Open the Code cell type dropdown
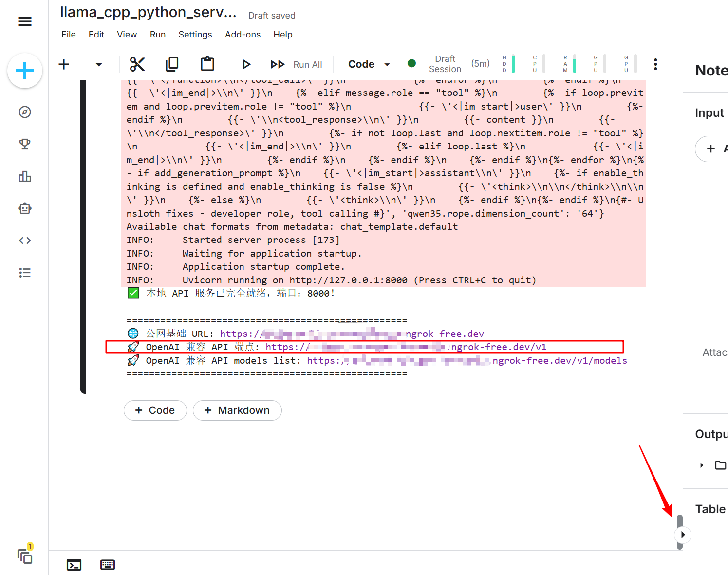 [369, 64]
